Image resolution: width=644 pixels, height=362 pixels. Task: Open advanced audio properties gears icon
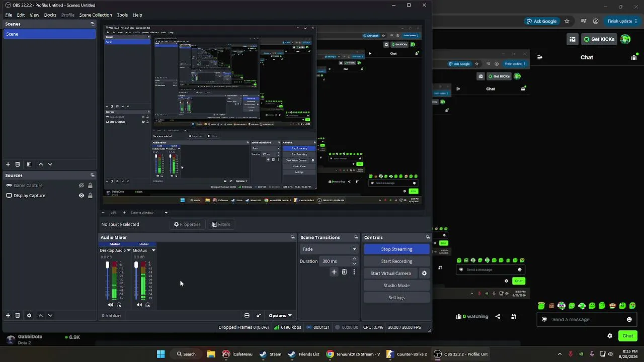coord(259,316)
